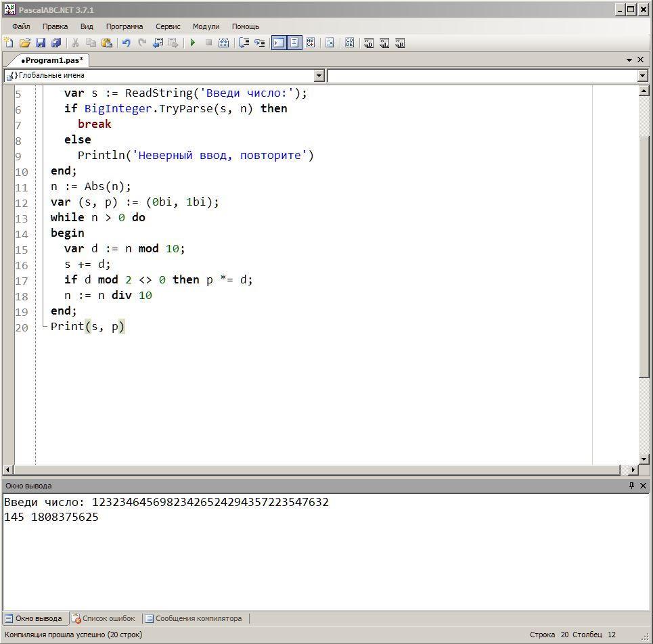653x644 pixels.
Task: Compile the program icon
Action: [x=223, y=43]
